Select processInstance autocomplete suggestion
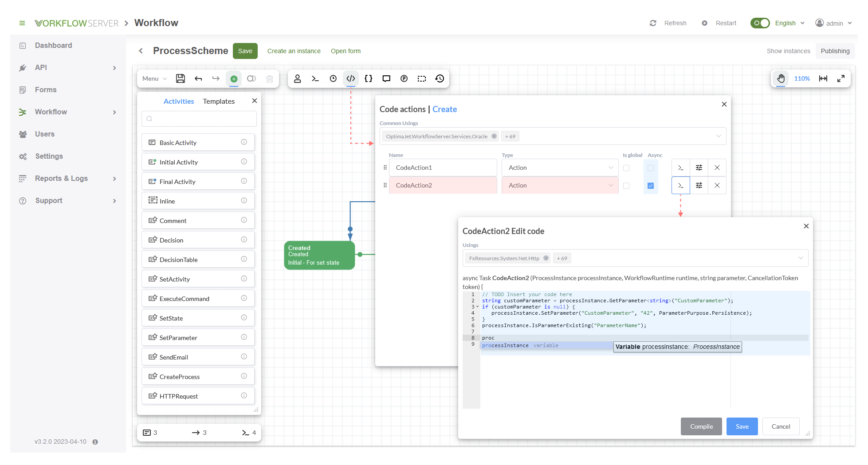This screenshot has height=465, width=868. (x=546, y=345)
